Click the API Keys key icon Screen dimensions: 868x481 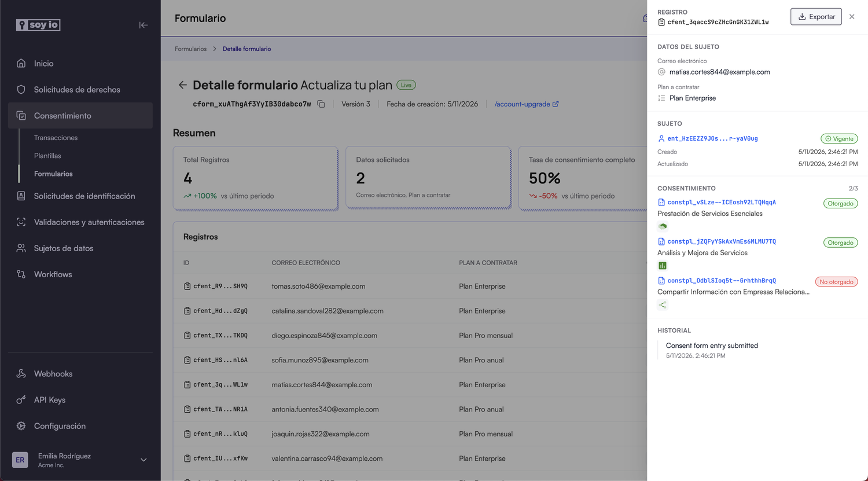click(x=21, y=399)
